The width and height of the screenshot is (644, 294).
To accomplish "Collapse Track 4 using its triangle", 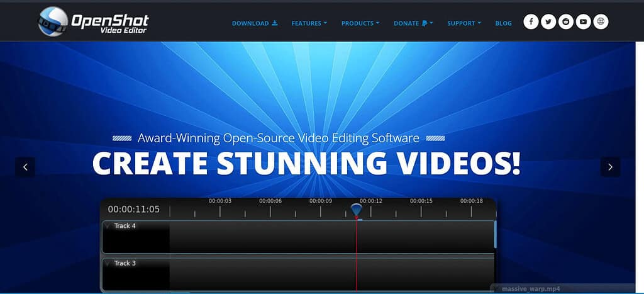I will (x=107, y=226).
